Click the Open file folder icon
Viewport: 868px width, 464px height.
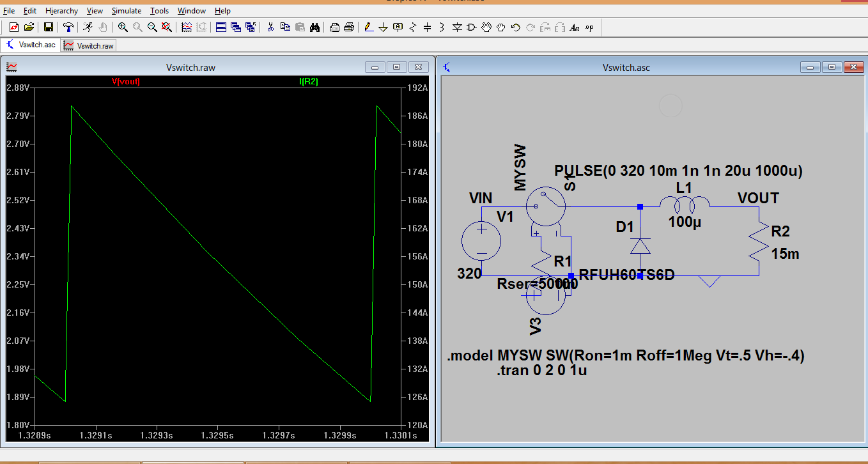[29, 27]
